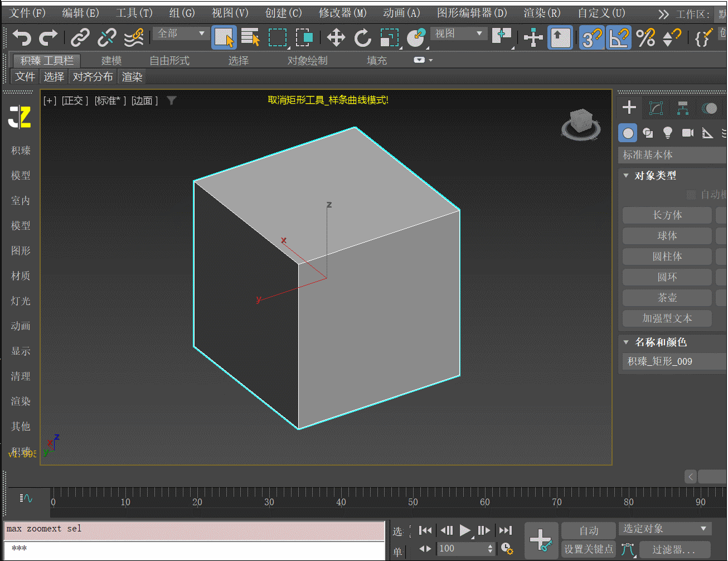Toggle the 3D Snaps button

592,37
